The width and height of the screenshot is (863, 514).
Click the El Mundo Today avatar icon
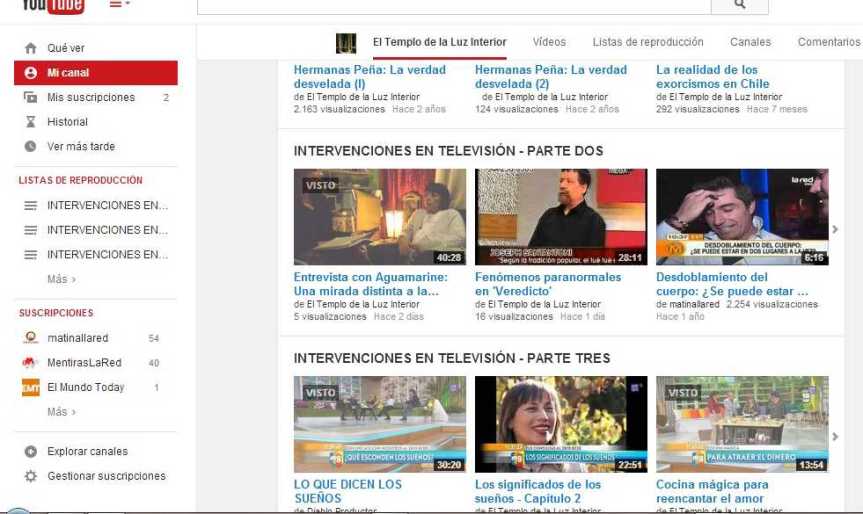coord(31,387)
